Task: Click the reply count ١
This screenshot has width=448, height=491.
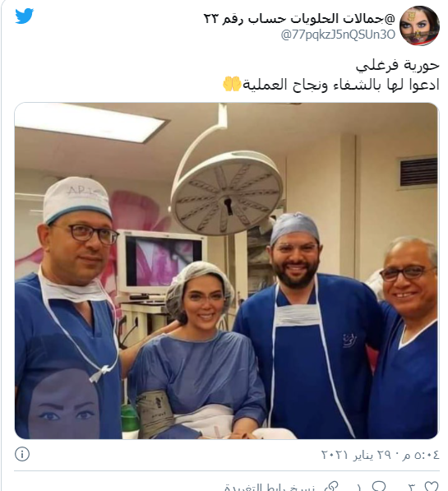Action: 359,487
